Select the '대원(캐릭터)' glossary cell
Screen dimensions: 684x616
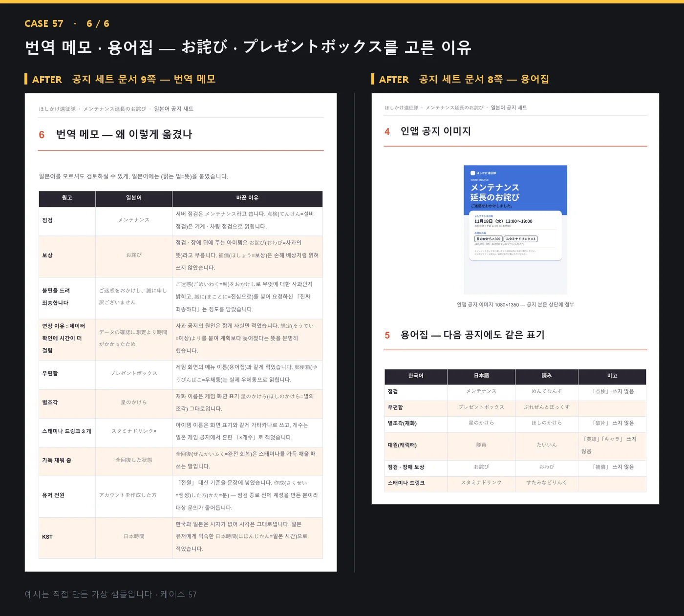[416, 446]
